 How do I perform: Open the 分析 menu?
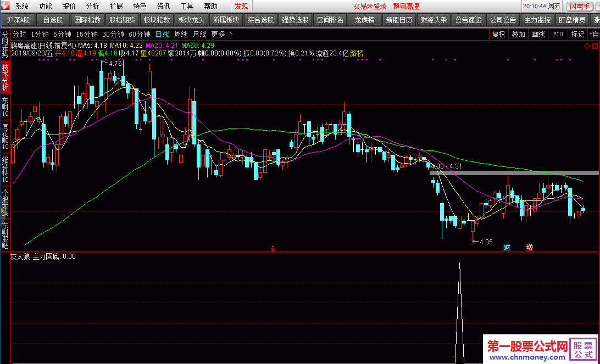(93, 6)
